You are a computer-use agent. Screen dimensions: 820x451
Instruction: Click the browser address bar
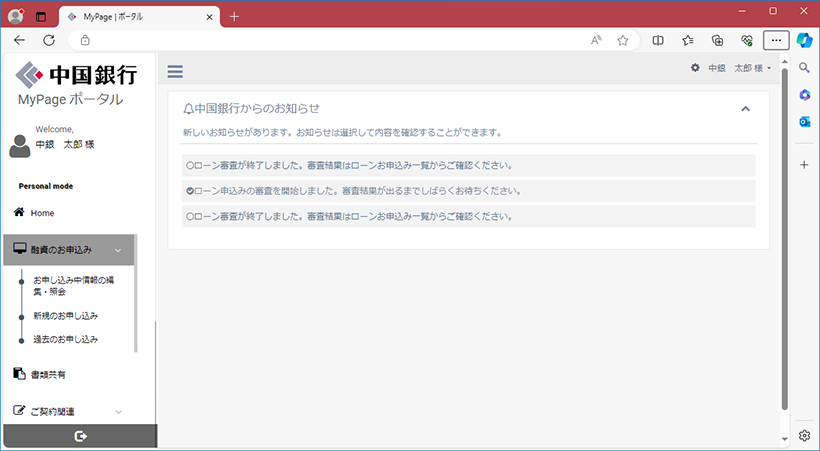click(x=330, y=40)
